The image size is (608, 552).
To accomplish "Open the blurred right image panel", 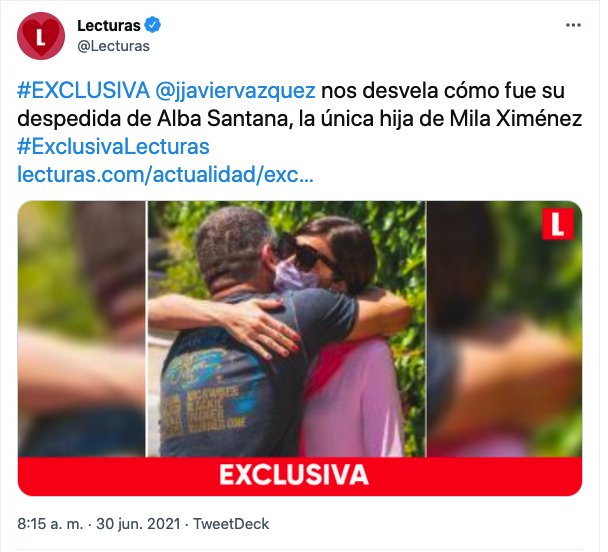I will pyautogui.click(x=504, y=329).
